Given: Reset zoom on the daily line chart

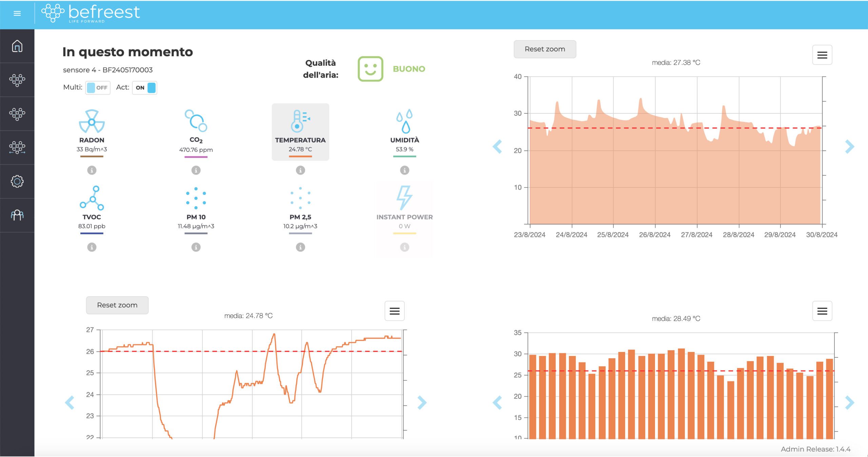Looking at the screenshot, I should click(x=117, y=305).
